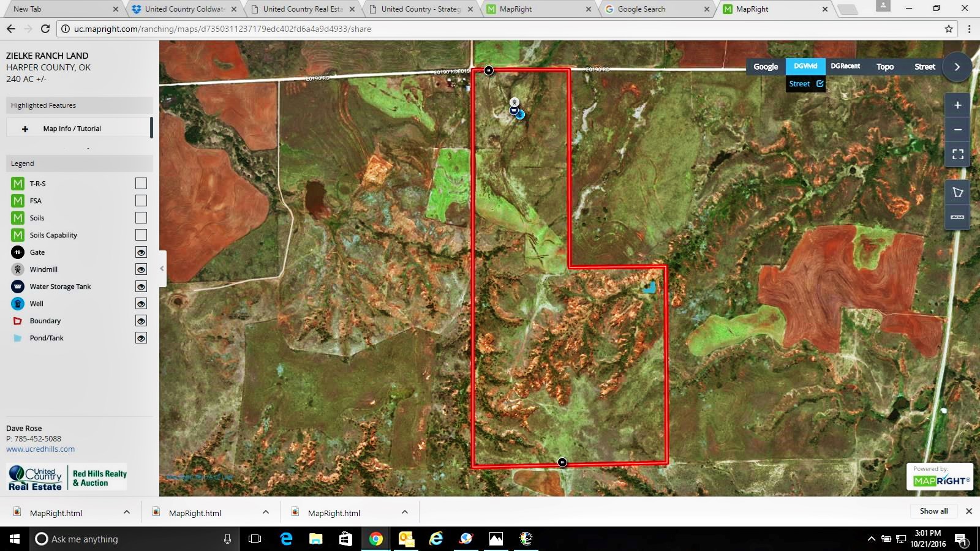
Task: Open Windows Start menu
Action: coord(15,539)
